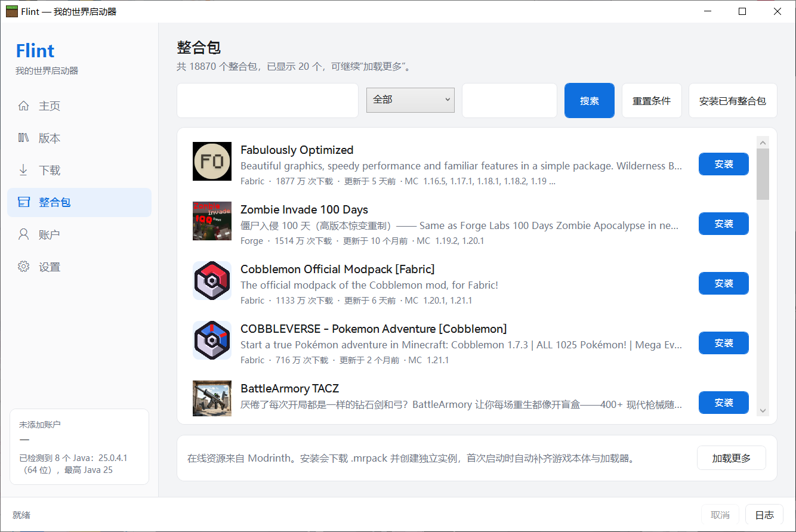Go to the 主页 page
Viewport: 796px width, 532px height.
[79, 106]
